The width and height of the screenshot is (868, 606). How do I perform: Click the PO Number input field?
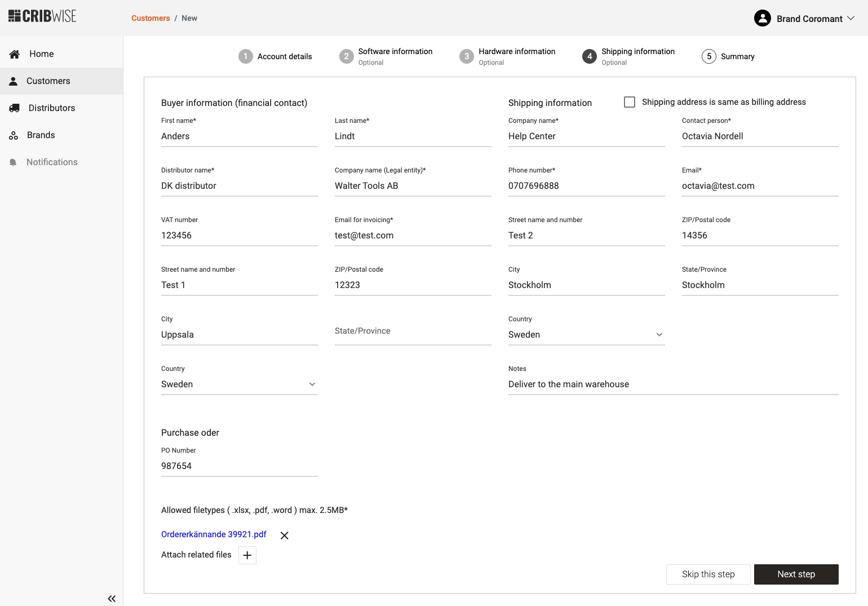coord(239,466)
